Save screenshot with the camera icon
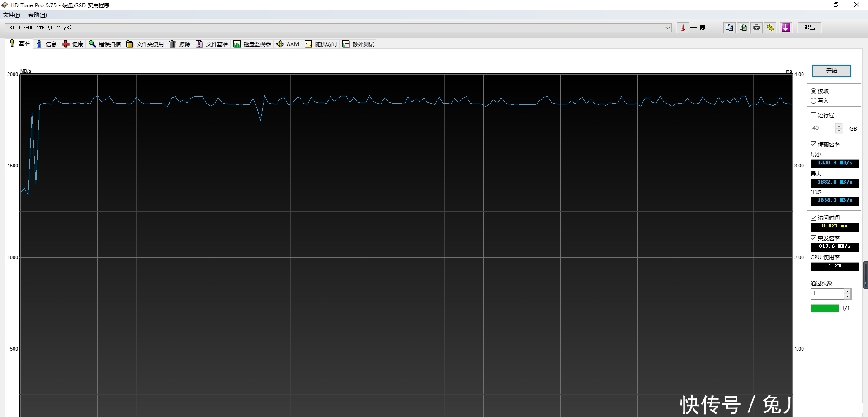 pyautogui.click(x=756, y=28)
